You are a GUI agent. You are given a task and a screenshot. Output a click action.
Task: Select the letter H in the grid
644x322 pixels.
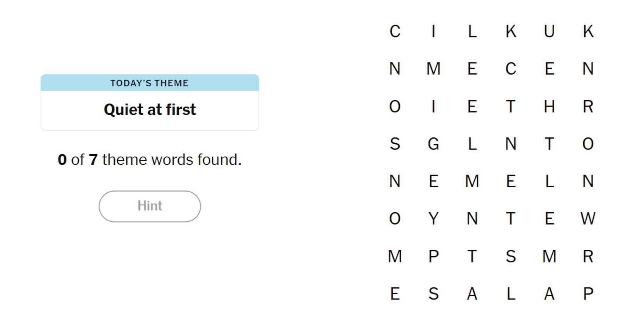tap(549, 106)
